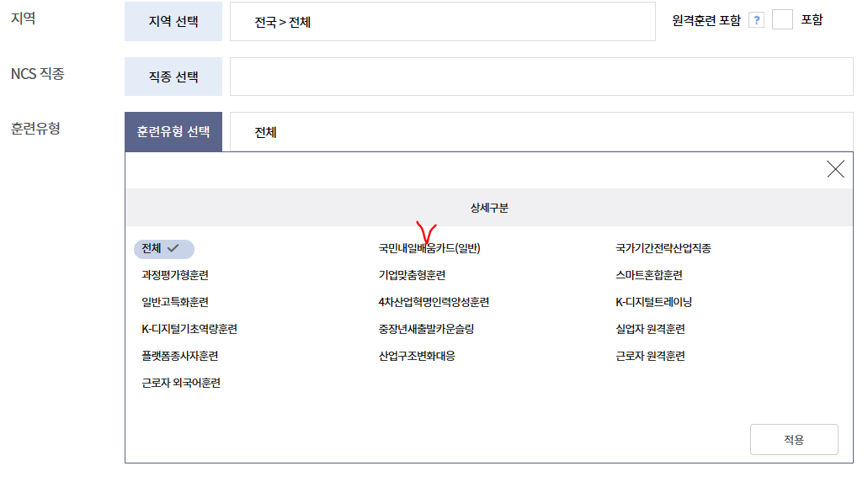This screenshot has width=868, height=482.
Task: Select the 전체 option chip
Action: click(164, 249)
